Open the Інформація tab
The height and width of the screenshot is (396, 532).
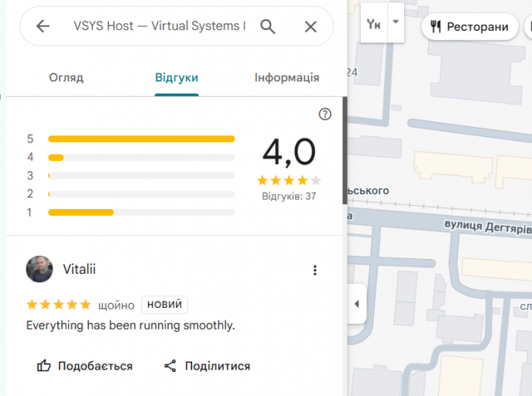287,77
